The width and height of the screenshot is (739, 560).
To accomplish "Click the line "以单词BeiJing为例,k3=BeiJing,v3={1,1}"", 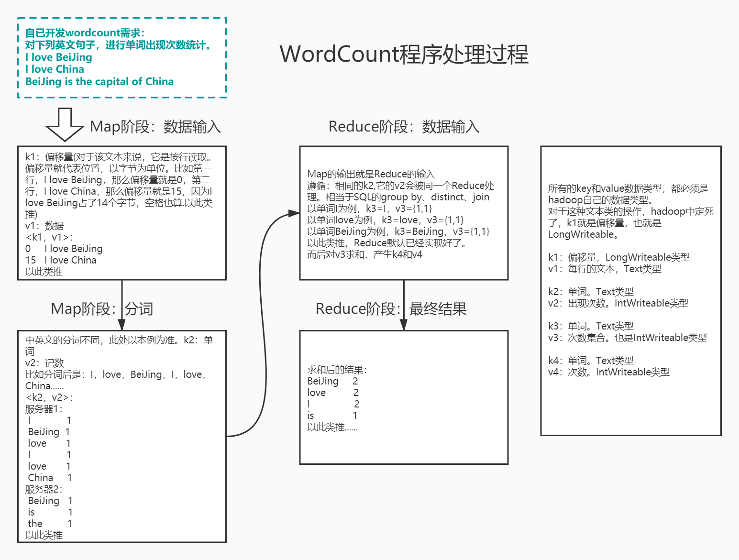I will point(398,231).
